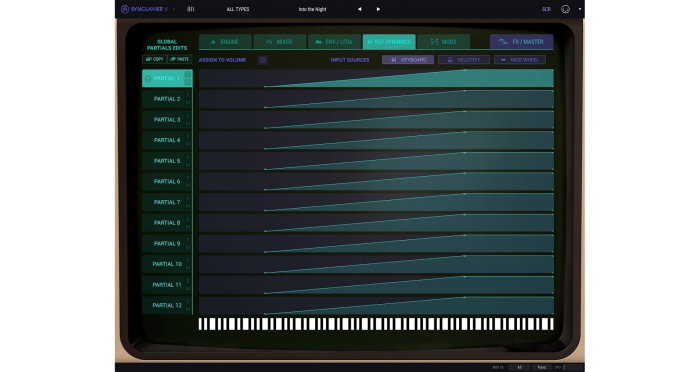Toggle the SCR screen view button
The height and width of the screenshot is (372, 700).
[x=546, y=9]
